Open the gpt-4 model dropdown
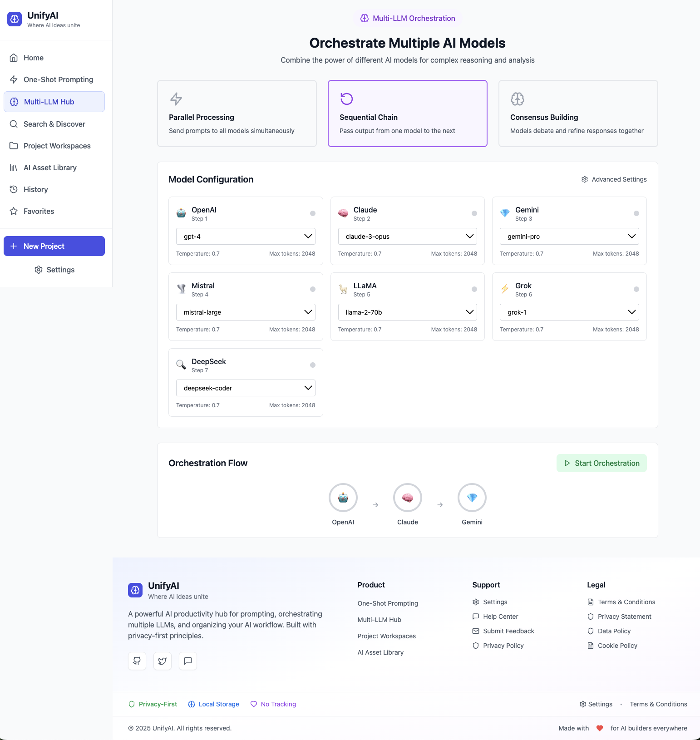The image size is (700, 740). pyautogui.click(x=246, y=237)
